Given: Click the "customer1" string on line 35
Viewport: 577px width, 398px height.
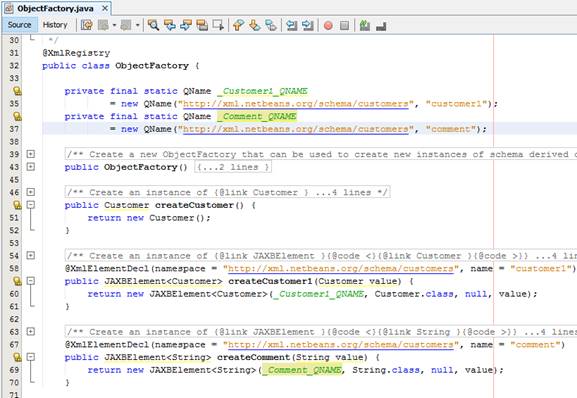Looking at the screenshot, I should [x=456, y=104].
